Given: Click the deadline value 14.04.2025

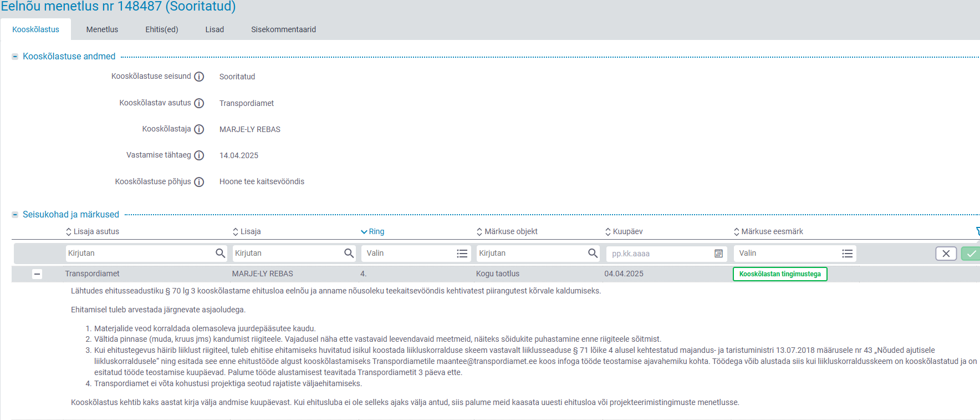Looking at the screenshot, I should tap(239, 155).
